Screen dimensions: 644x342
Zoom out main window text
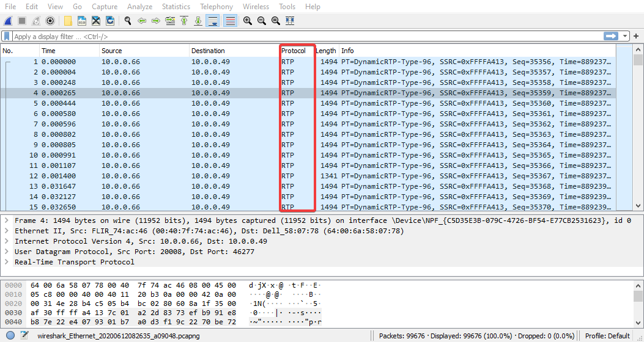click(x=261, y=21)
